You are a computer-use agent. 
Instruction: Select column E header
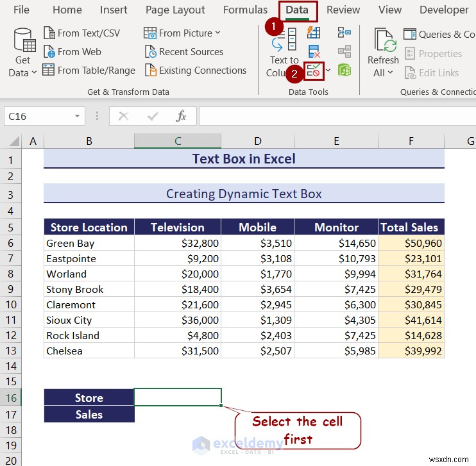pos(336,141)
